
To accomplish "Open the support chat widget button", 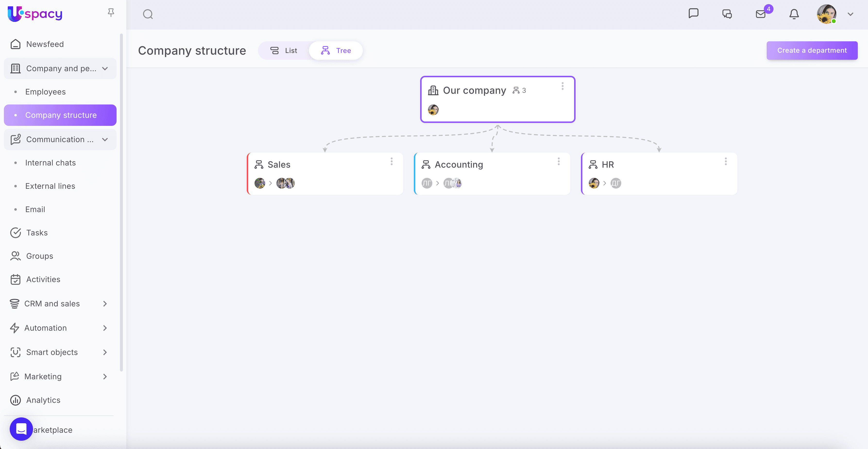I will (21, 429).
